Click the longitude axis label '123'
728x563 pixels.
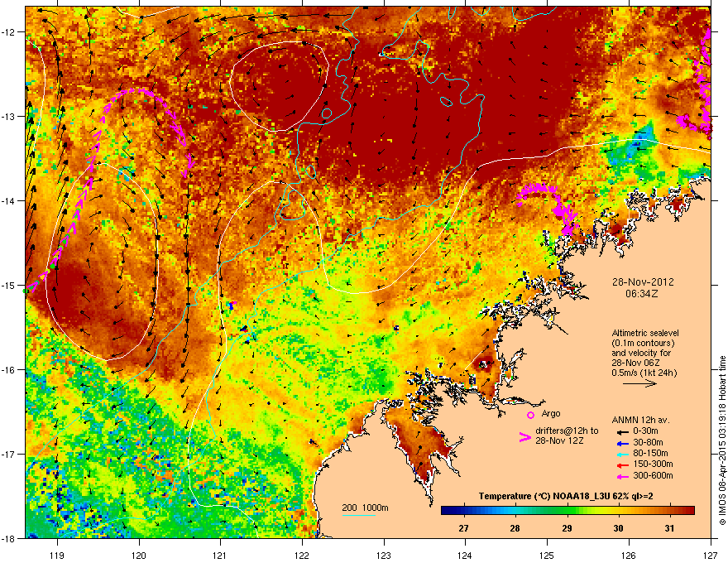[x=384, y=555]
